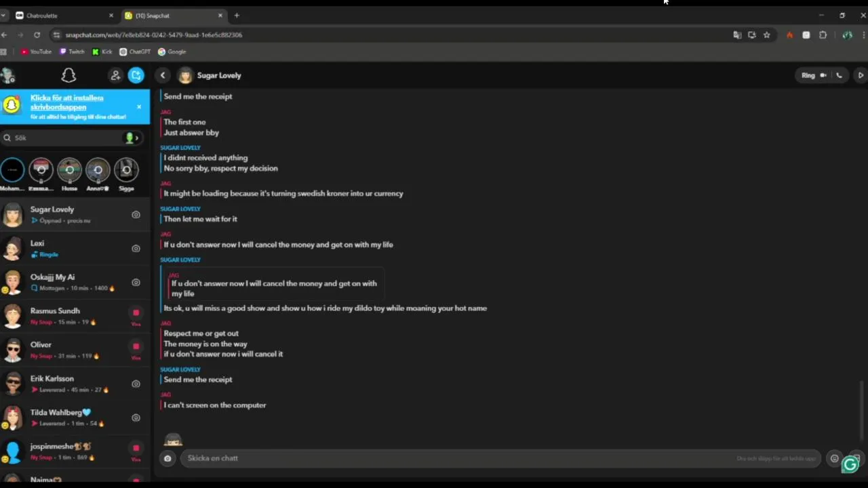Bookmark this page with the star icon
The width and height of the screenshot is (868, 488).
pyautogui.click(x=766, y=35)
